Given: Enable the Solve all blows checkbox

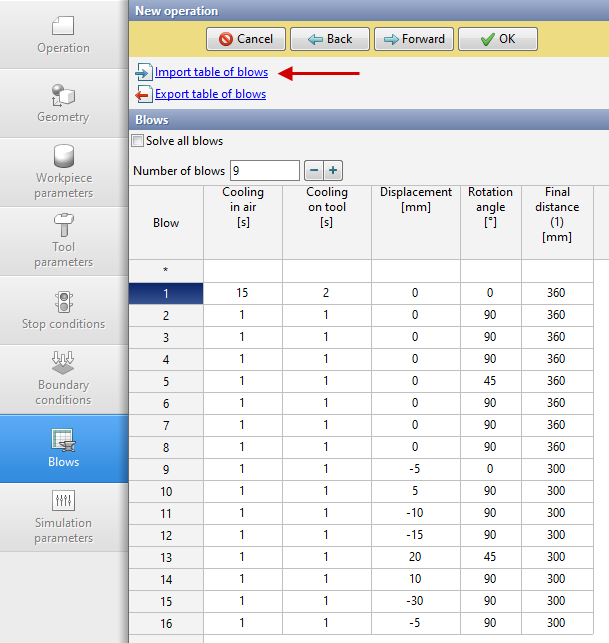Looking at the screenshot, I should click(138, 141).
